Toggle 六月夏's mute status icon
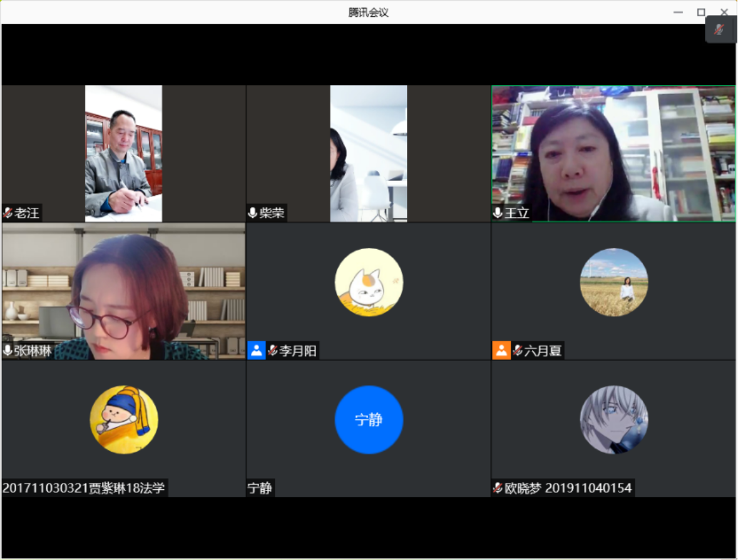Viewport: 738px width, 560px height. 516,351
